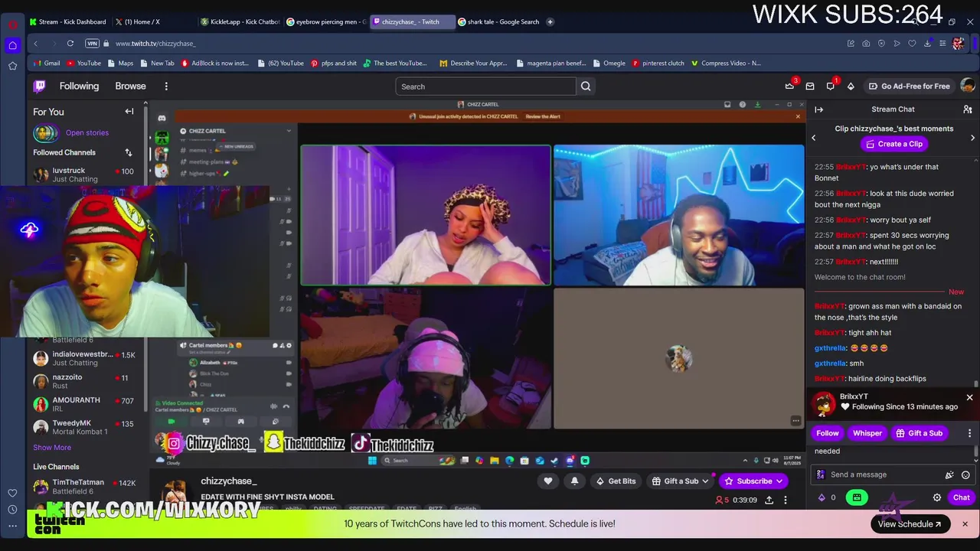
Task: Click Get Bits button under stream
Action: tap(615, 481)
